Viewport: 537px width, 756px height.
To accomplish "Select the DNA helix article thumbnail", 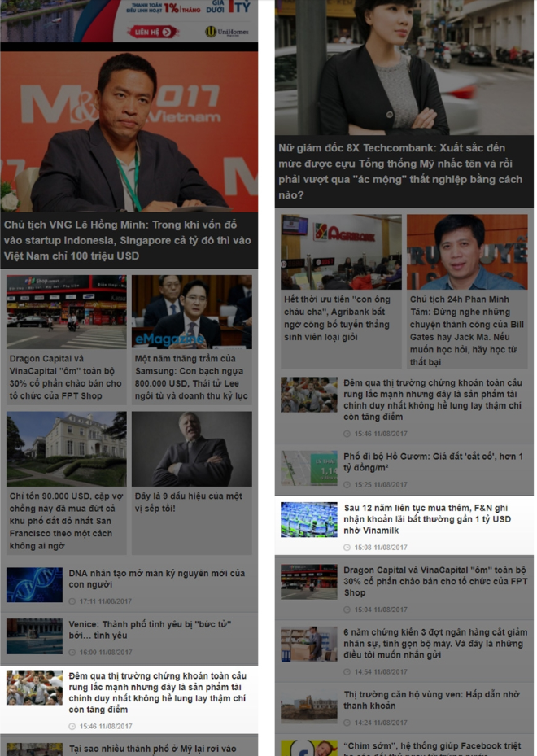I will pyautogui.click(x=34, y=584).
